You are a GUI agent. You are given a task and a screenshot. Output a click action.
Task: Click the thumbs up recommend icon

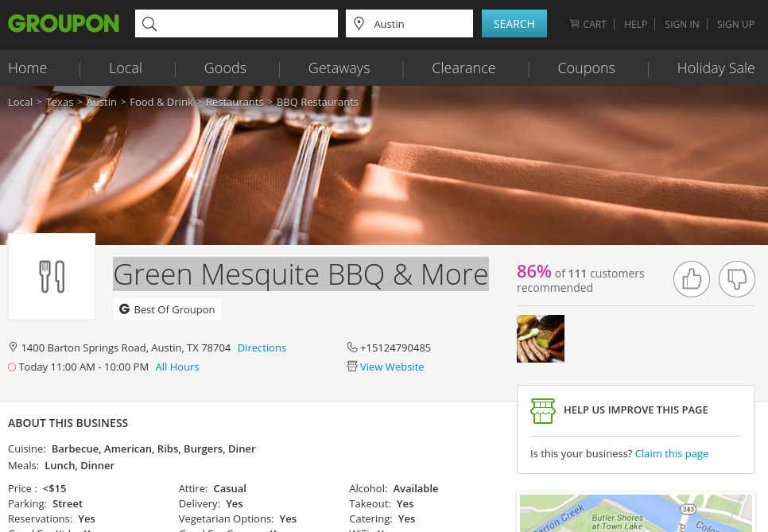tap(692, 279)
